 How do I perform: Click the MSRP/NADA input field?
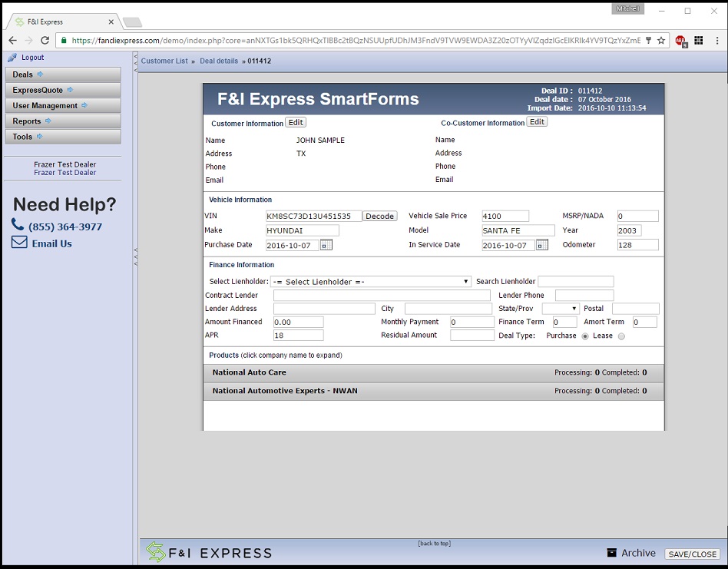pos(638,217)
